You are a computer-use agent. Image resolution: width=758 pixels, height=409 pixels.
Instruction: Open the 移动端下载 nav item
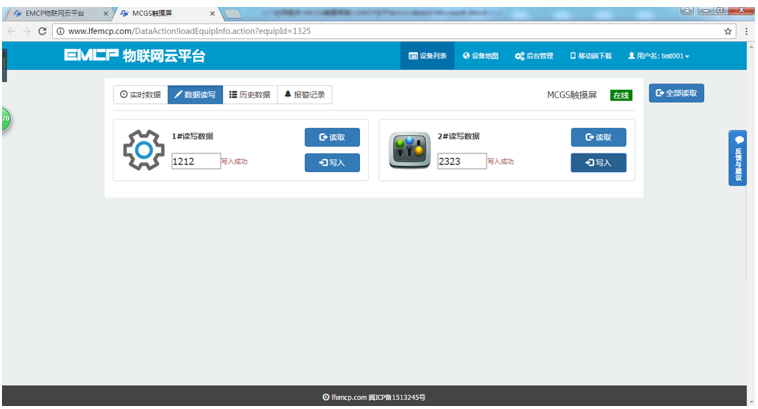(x=590, y=56)
